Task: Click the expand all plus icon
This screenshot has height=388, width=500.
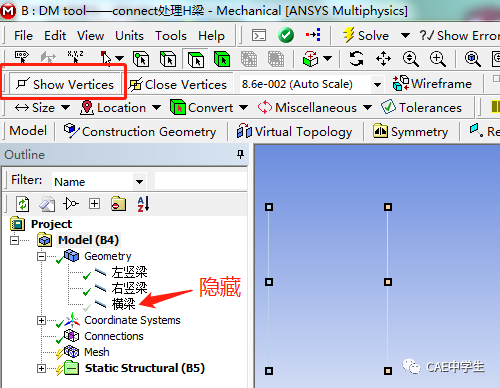Action: pos(94,203)
